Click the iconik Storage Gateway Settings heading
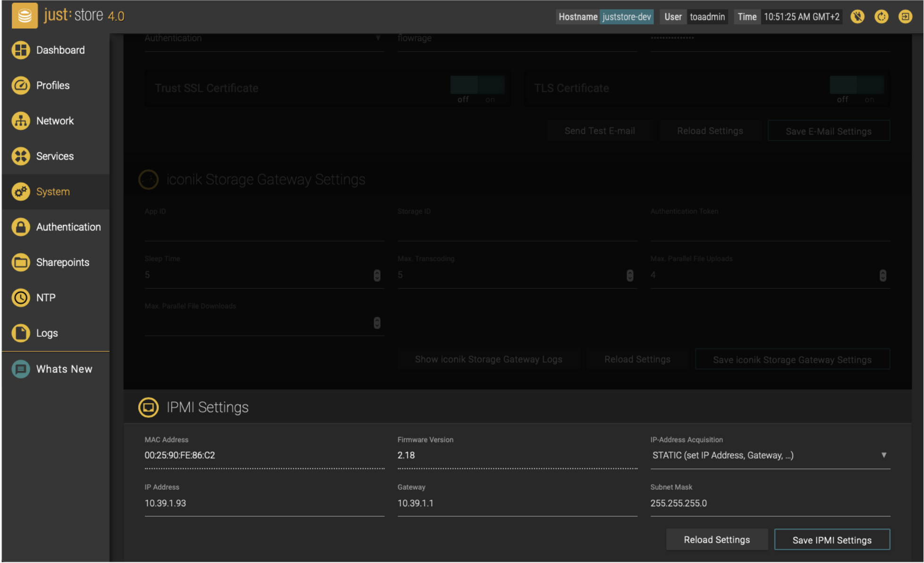This screenshot has height=563, width=924. [x=266, y=180]
